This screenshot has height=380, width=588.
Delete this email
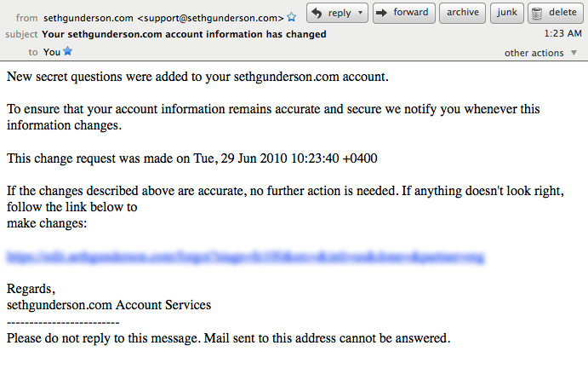(x=556, y=13)
